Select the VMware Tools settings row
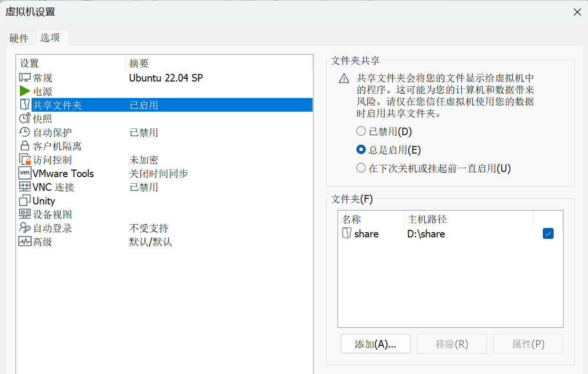This screenshot has height=374, width=588. (165, 173)
